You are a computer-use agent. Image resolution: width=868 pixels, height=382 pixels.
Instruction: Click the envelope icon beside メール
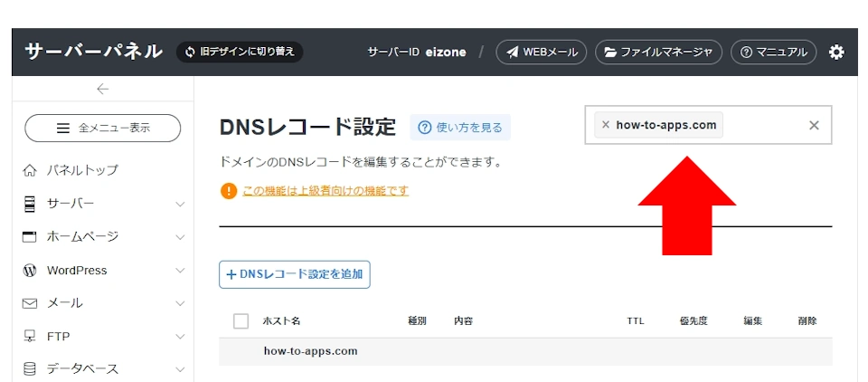pyautogui.click(x=29, y=303)
